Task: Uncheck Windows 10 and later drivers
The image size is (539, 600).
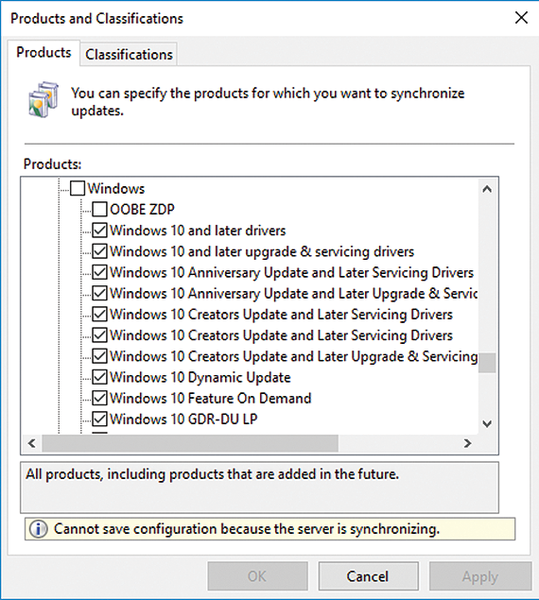Action: (99, 230)
